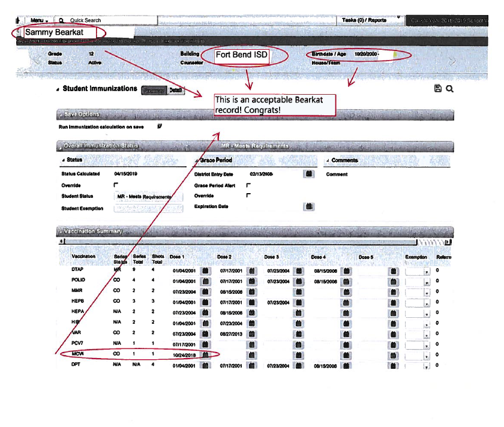This screenshot has height=427, width=504.
Task: Open Tasks (0) / Reports link
Action: [364, 20]
